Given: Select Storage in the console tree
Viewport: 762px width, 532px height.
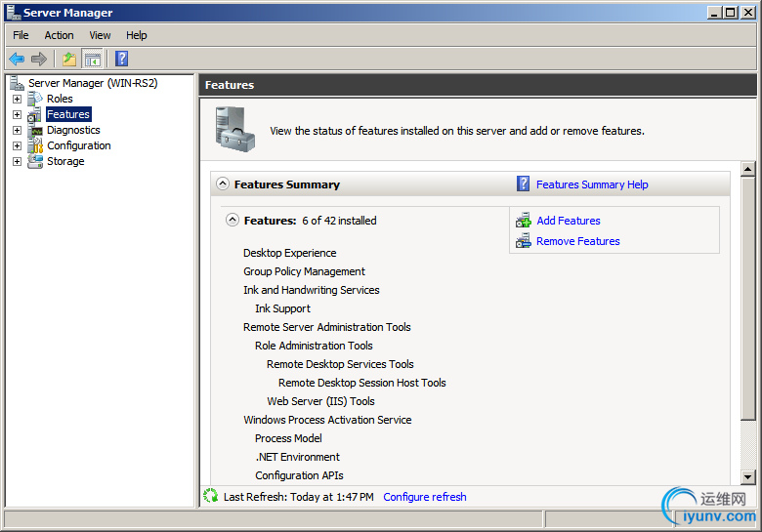Looking at the screenshot, I should click(x=65, y=161).
